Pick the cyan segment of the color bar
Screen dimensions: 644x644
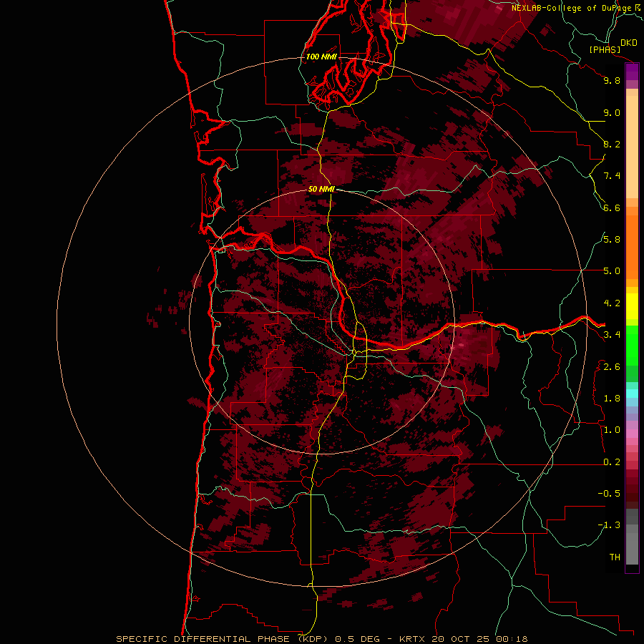(632, 394)
